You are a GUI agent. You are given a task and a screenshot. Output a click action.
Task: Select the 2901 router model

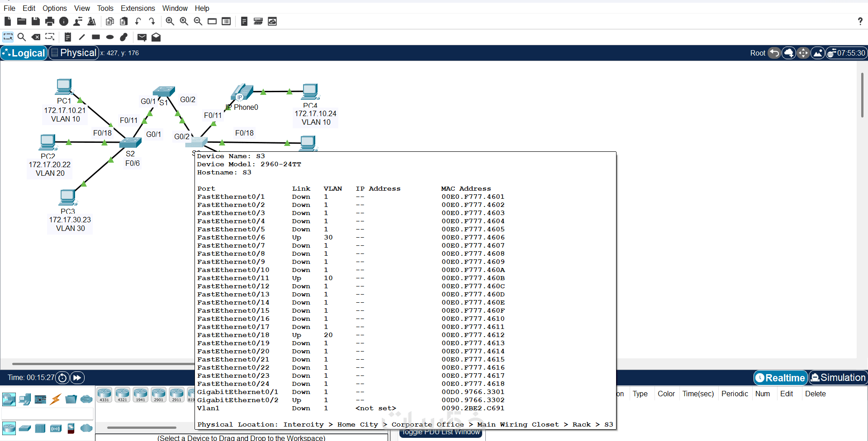tap(159, 394)
